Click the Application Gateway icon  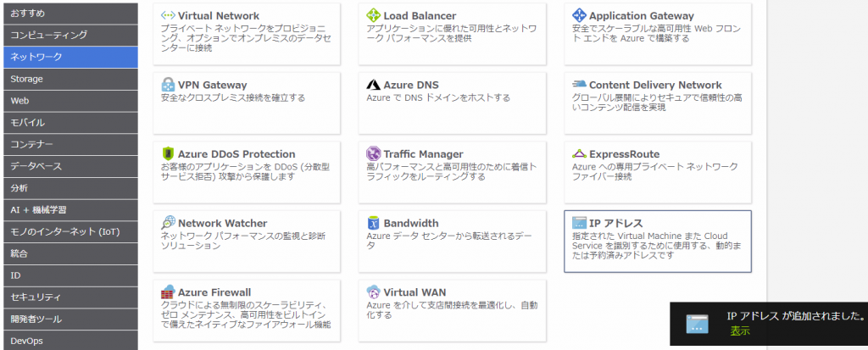(x=579, y=16)
